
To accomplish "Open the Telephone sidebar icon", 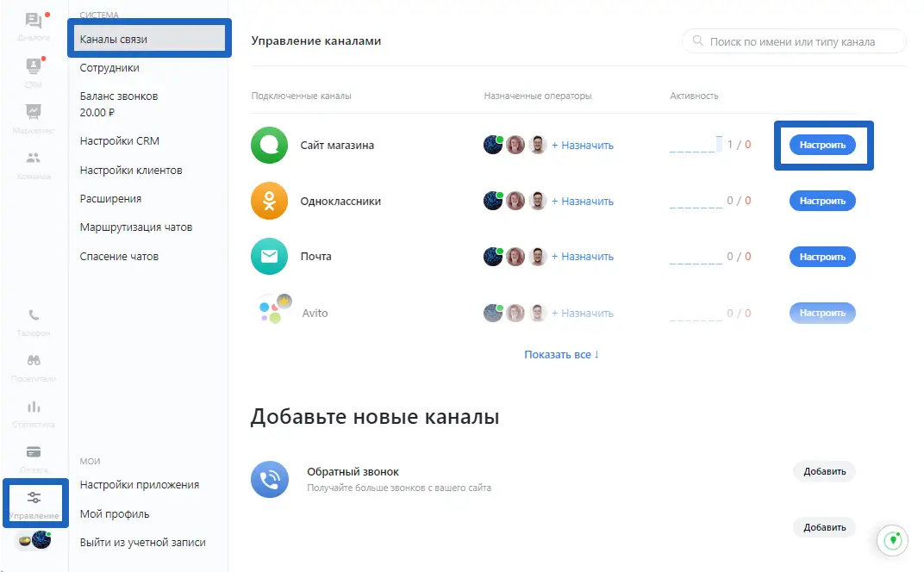I will [x=34, y=315].
